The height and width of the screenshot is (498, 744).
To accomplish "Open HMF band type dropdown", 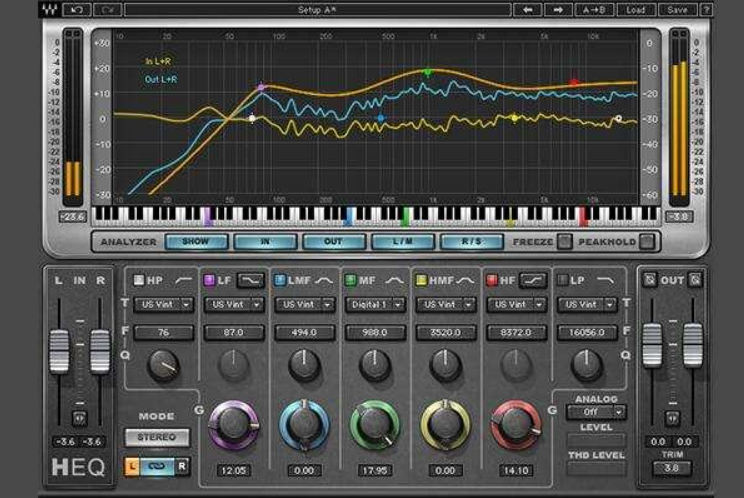I will (446, 304).
